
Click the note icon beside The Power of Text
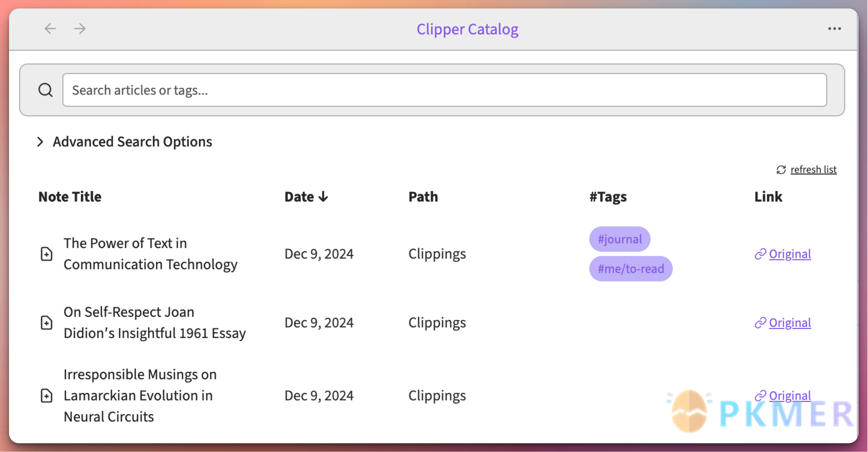(46, 254)
